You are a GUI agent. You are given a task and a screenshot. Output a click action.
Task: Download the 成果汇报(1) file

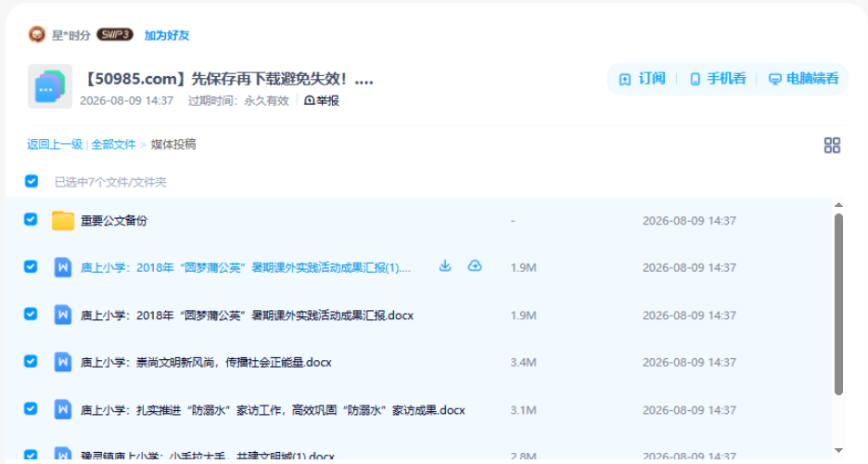pyautogui.click(x=445, y=266)
